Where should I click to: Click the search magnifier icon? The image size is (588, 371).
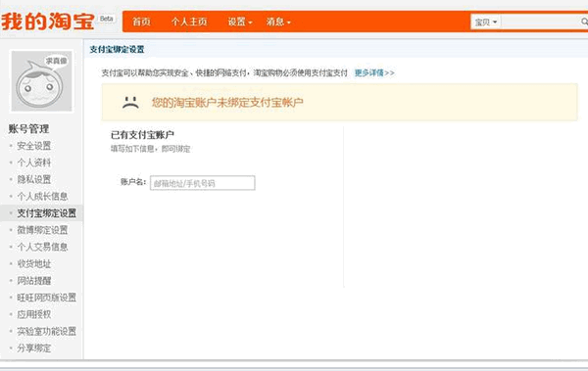point(584,22)
